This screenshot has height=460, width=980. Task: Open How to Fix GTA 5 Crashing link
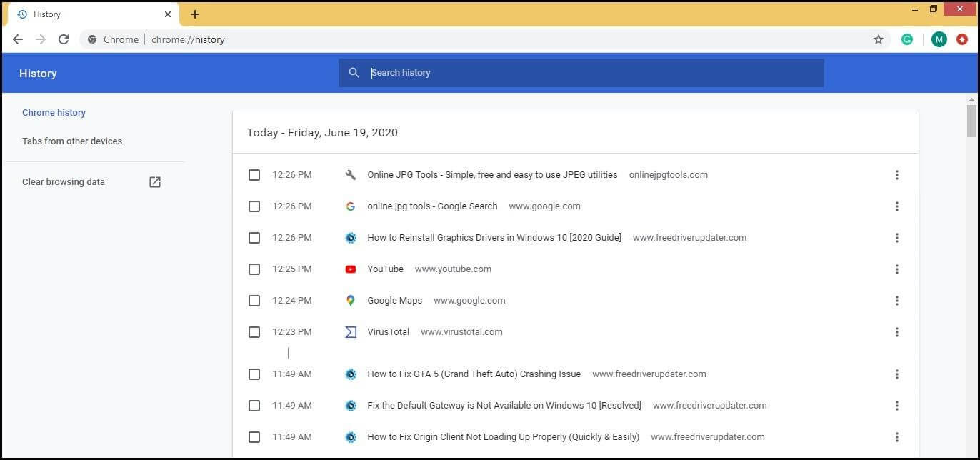[474, 374]
